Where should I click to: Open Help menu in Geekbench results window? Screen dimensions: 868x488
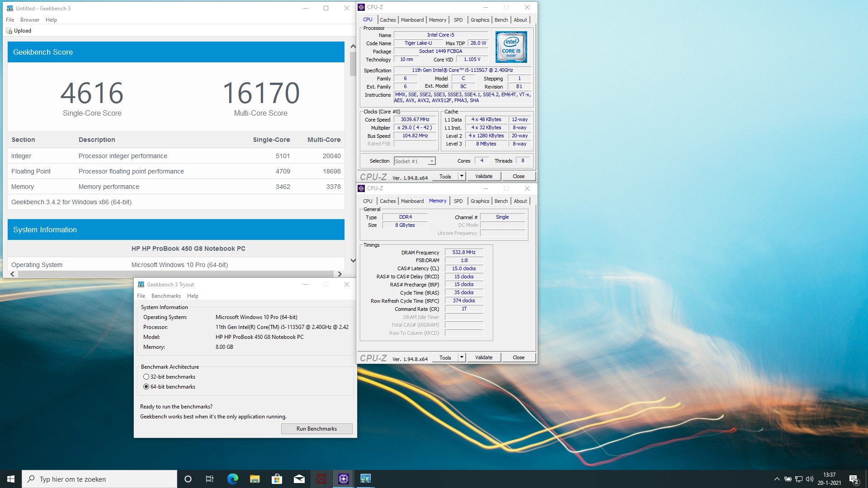pos(51,20)
